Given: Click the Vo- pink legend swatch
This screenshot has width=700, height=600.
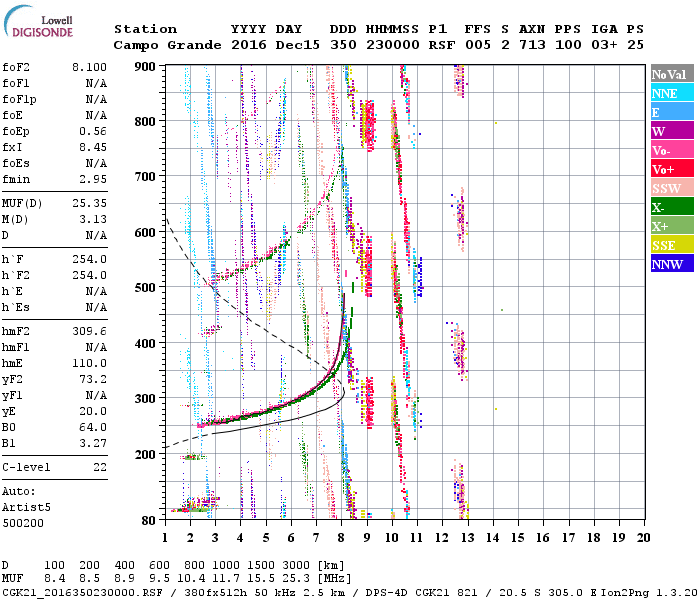Looking at the screenshot, I should 672,150.
